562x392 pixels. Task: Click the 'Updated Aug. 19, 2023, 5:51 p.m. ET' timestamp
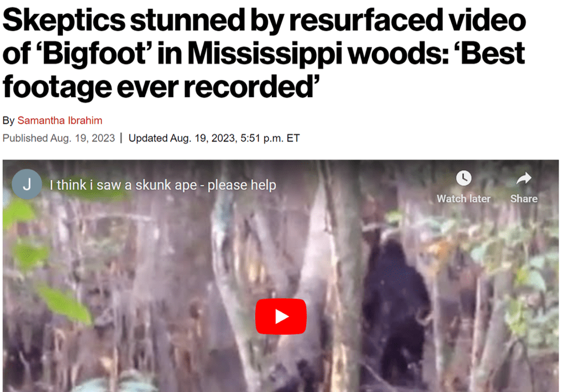pos(214,138)
